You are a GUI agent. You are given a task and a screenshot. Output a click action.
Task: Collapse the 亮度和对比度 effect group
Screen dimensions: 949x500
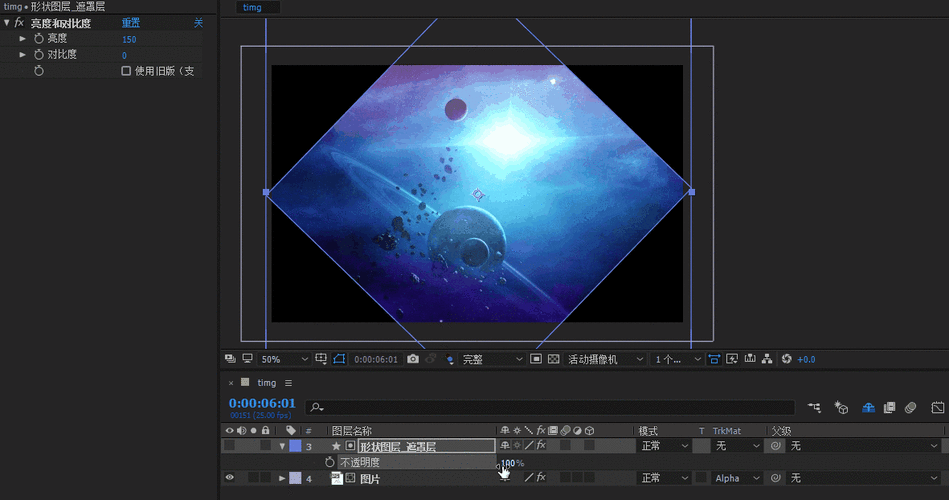7,23
